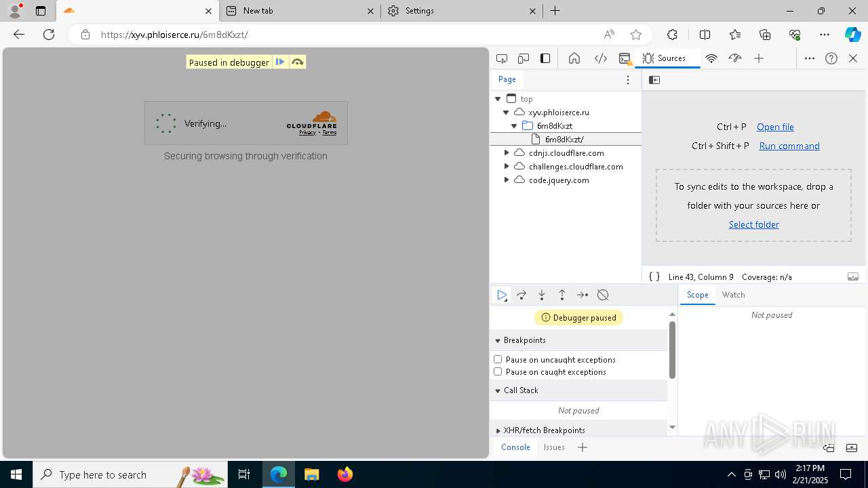This screenshot has width=868, height=488.
Task: Add this page to favorites
Action: point(635,35)
